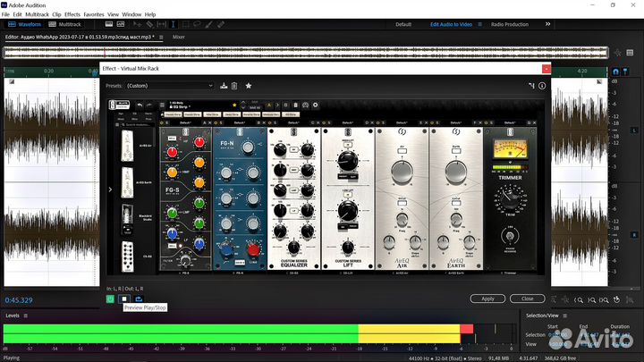The height and width of the screenshot is (362, 644).
Task: Select the Blackbird Studio module thumbnail
Action: point(127,220)
